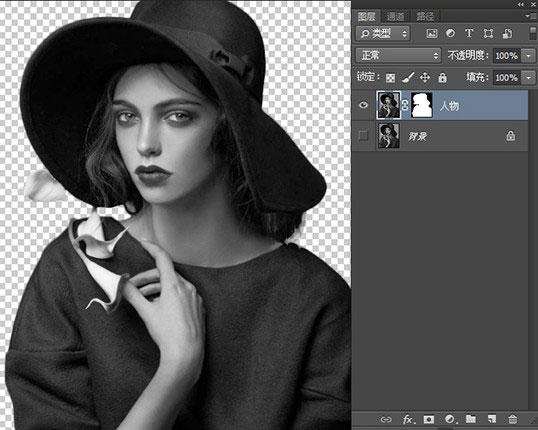Filter for pixel layers

pyautogui.click(x=432, y=33)
